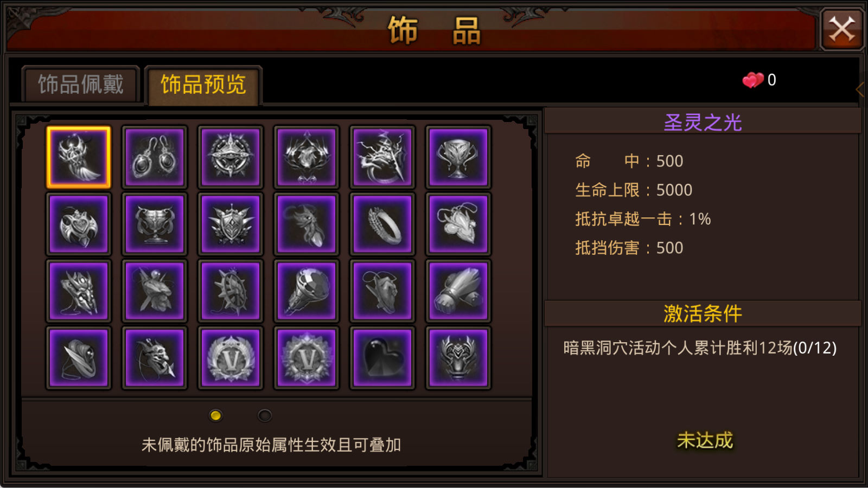Expand side panel arrow at right edge
This screenshot has height=488, width=868.
click(x=860, y=89)
